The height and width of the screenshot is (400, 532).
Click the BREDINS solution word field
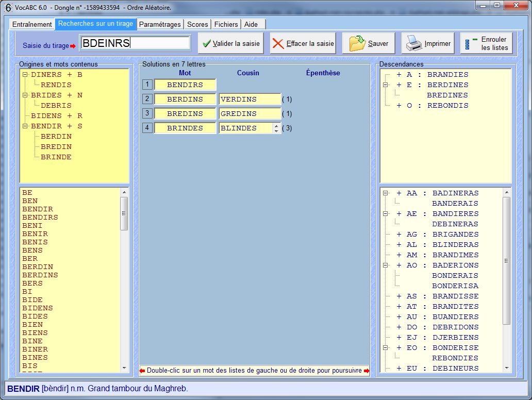(185, 113)
